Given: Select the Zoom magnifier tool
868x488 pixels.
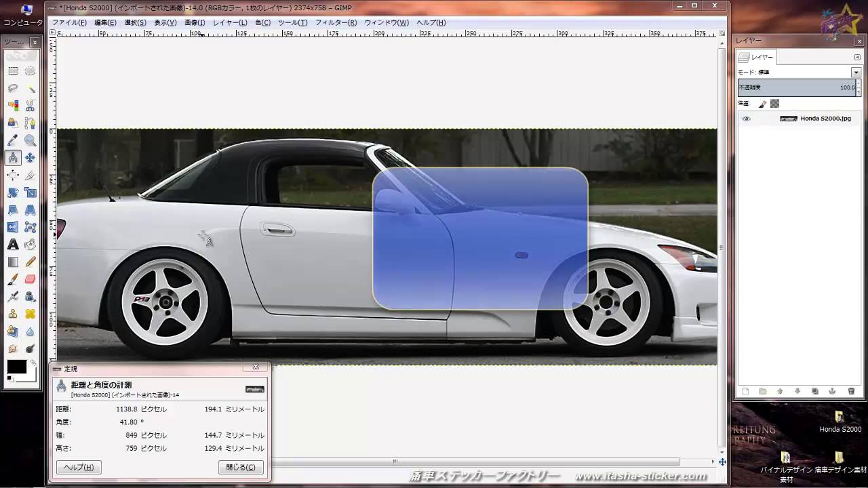Looking at the screenshot, I should click(31, 140).
